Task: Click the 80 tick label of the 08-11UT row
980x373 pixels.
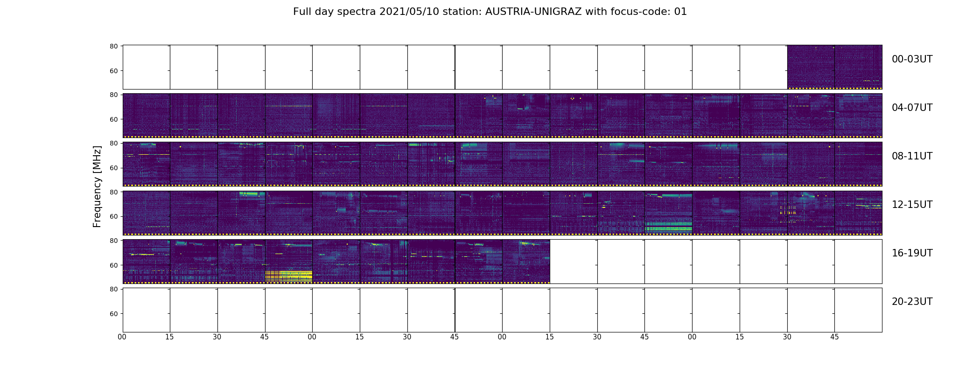Action: pyautogui.click(x=113, y=143)
